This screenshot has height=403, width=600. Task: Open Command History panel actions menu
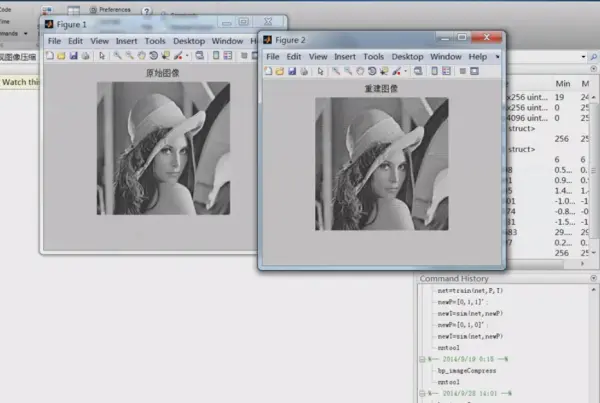[x=593, y=278]
